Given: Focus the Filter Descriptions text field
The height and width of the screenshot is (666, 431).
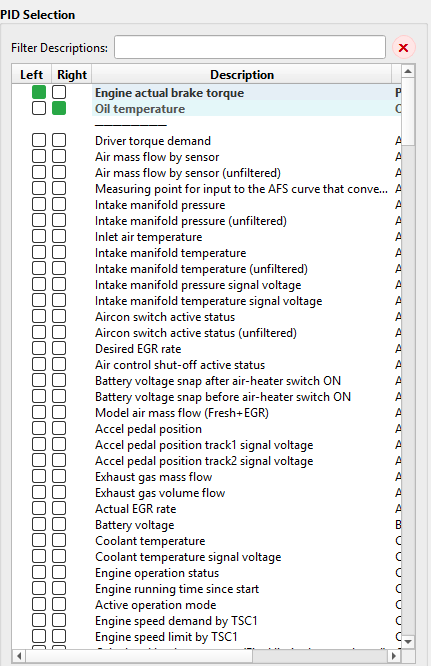Looking at the screenshot, I should click(250, 47).
